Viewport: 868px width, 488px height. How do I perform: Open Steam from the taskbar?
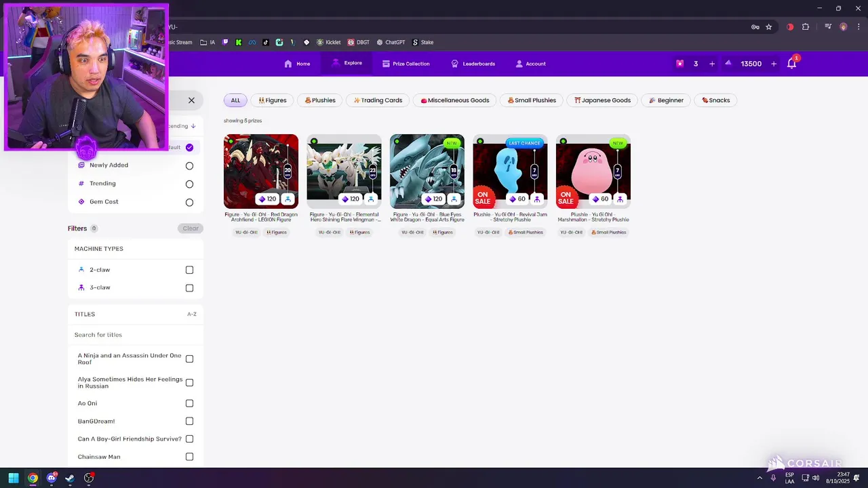coord(70,478)
